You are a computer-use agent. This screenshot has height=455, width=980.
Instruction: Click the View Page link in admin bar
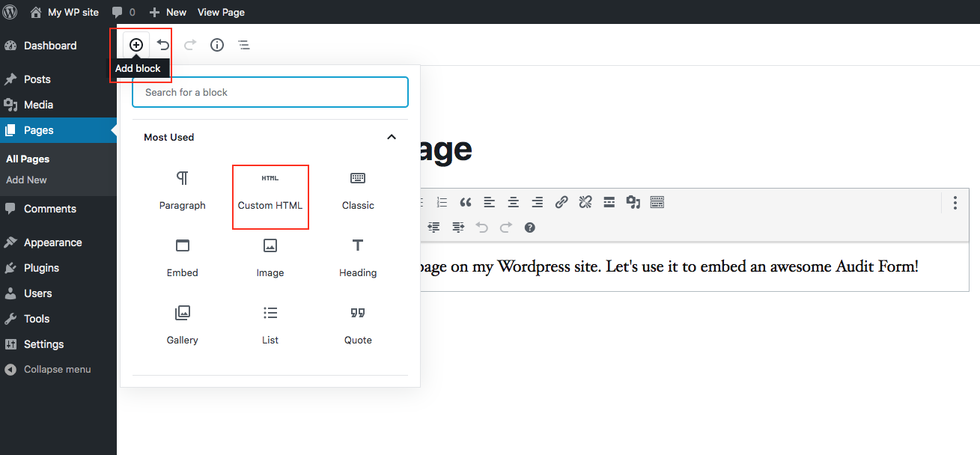[x=221, y=12]
